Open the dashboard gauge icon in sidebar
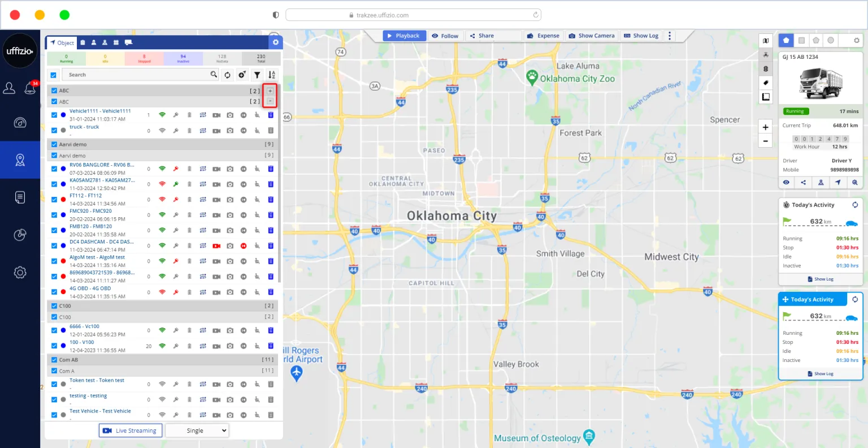The height and width of the screenshot is (448, 868). [20, 123]
